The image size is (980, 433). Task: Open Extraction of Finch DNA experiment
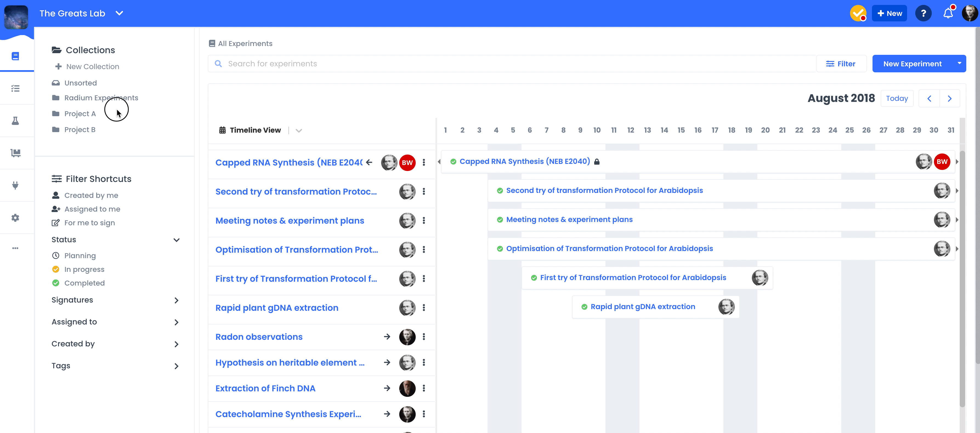265,388
